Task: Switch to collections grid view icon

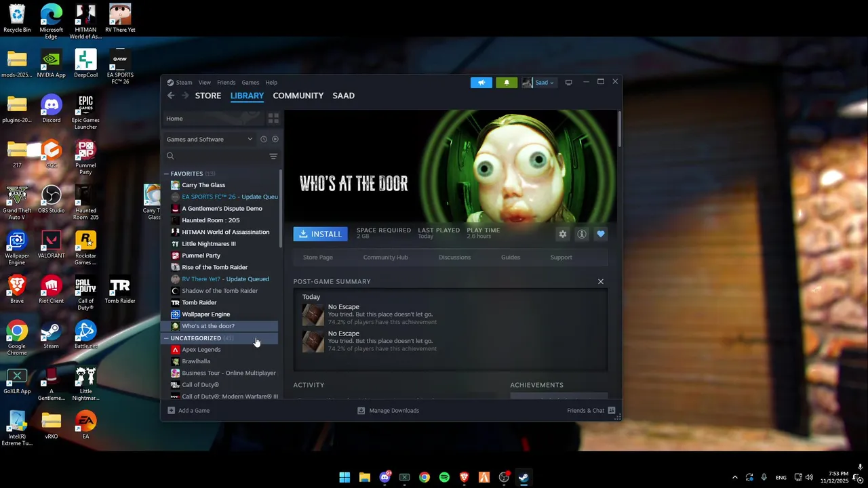Action: pos(273,119)
